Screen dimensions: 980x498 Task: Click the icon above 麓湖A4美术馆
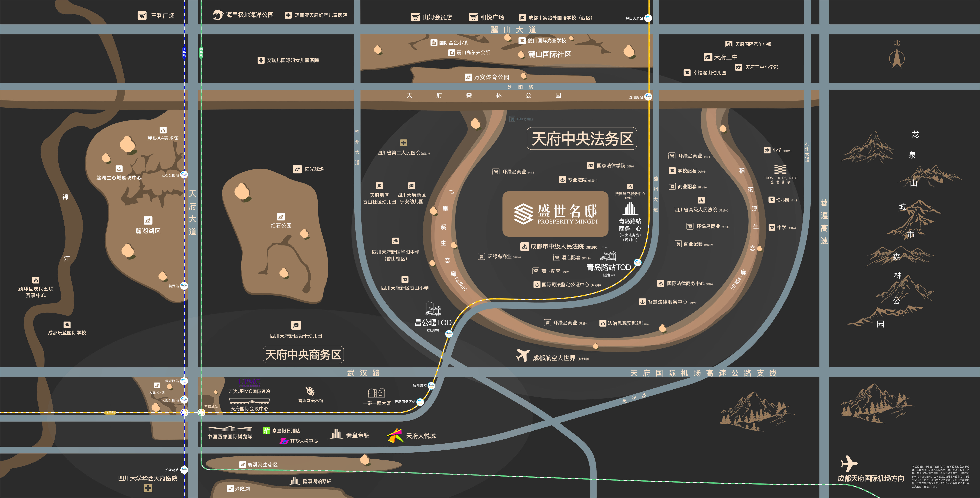click(x=163, y=130)
